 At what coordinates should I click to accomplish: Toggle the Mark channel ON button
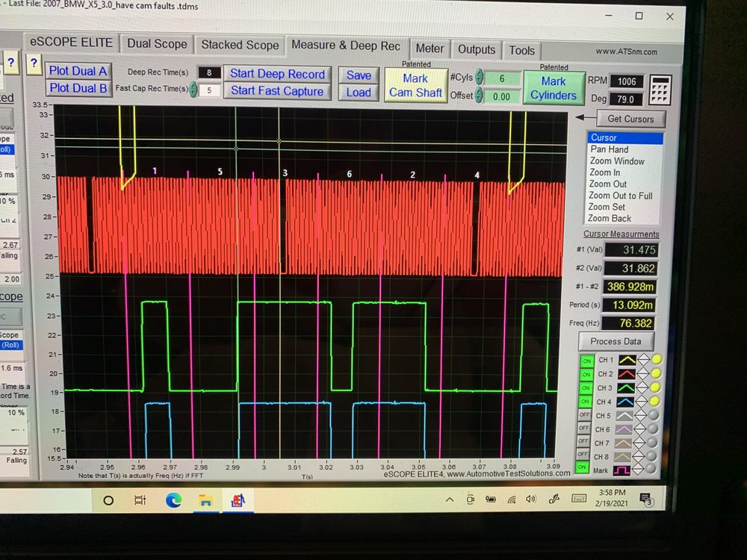pyautogui.click(x=586, y=469)
